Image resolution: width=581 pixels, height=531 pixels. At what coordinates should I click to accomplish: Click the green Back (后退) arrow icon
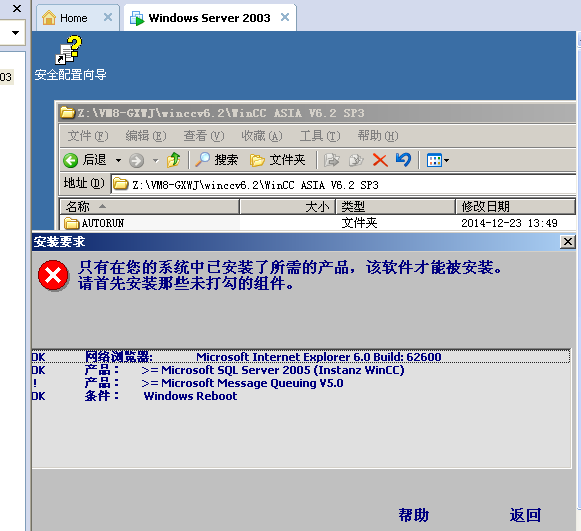coord(70,160)
